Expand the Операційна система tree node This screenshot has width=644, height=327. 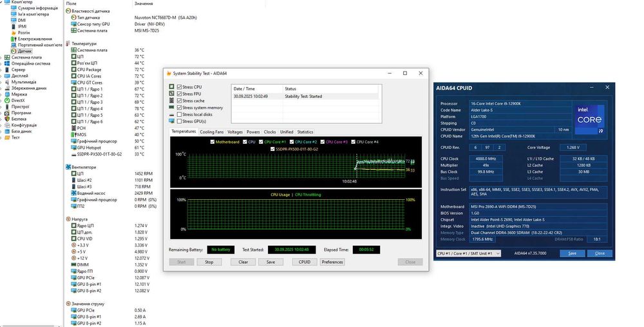tap(1, 64)
